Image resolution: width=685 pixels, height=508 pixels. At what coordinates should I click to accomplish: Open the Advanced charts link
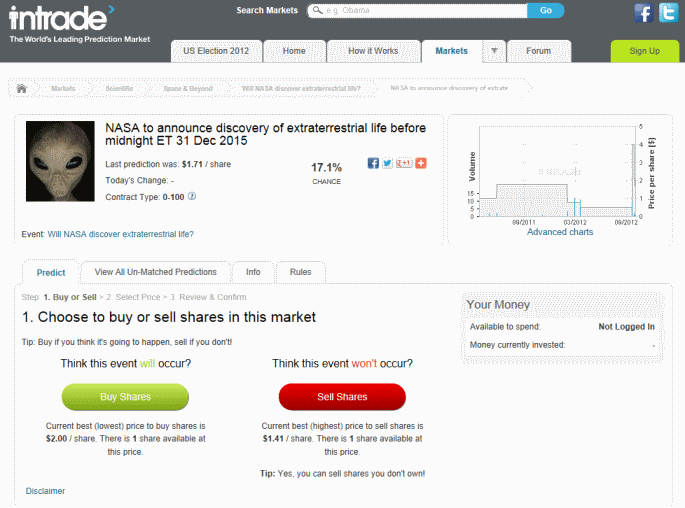(x=560, y=232)
